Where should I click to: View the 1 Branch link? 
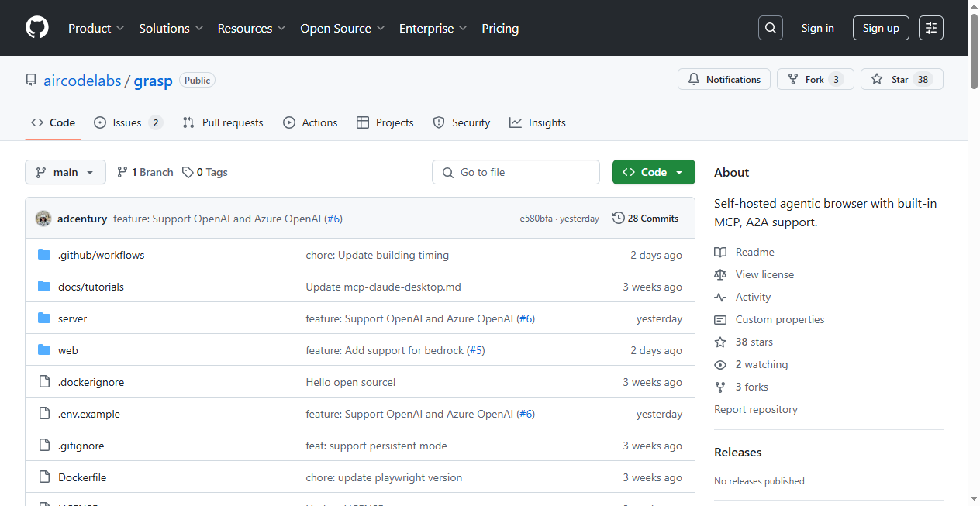pyautogui.click(x=145, y=172)
